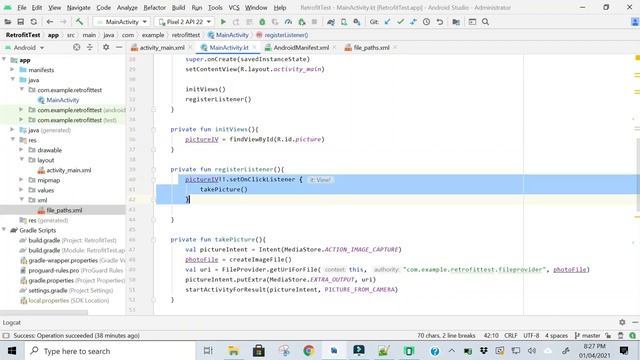Click the Make Project hammer icon
This screenshot has width=640, height=360.
pos(80,22)
